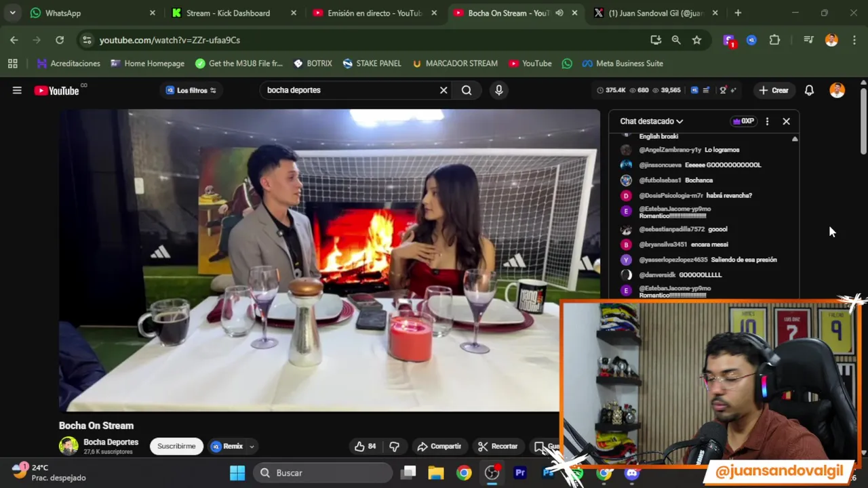868x488 pixels.
Task: Like the video with 84 likes
Action: coord(365,446)
